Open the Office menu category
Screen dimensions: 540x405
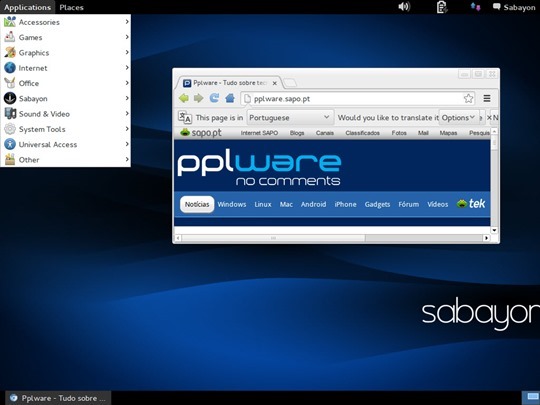pyautogui.click(x=65, y=83)
